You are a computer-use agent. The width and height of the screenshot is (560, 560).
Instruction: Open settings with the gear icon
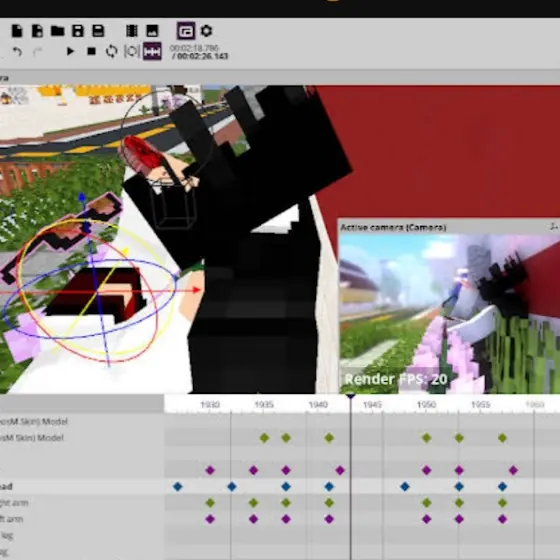[206, 31]
